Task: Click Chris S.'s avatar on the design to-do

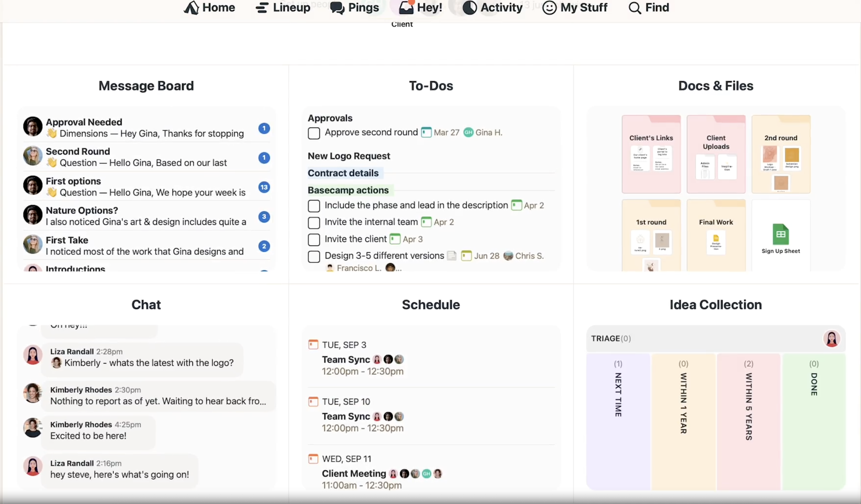Action: click(x=508, y=256)
